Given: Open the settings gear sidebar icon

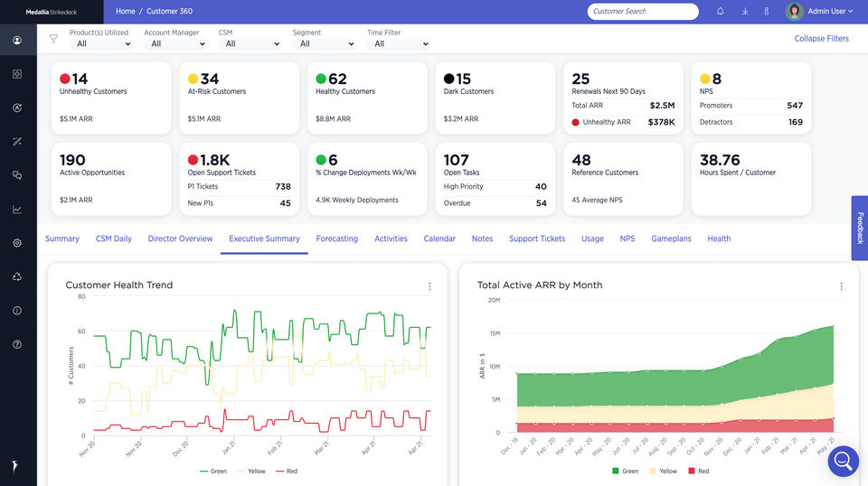Looking at the screenshot, I should [x=17, y=243].
